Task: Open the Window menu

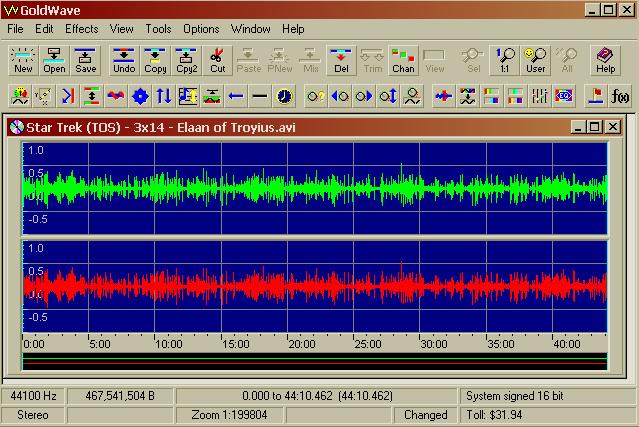Action: (250, 29)
